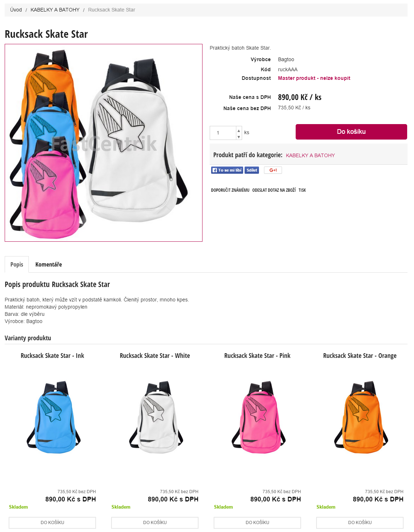Add the Orange variant via 'DO KOŠÍKU'
The height and width of the screenshot is (532, 414).
[360, 522]
